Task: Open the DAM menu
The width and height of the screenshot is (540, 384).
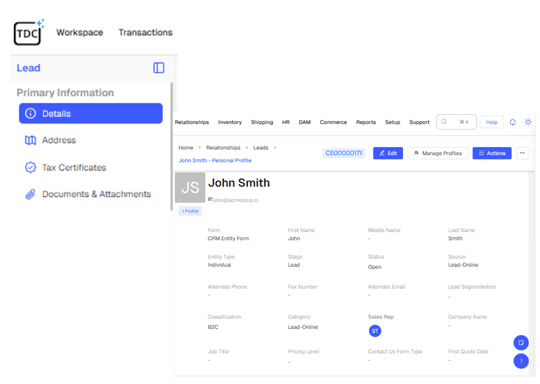Action: point(304,122)
